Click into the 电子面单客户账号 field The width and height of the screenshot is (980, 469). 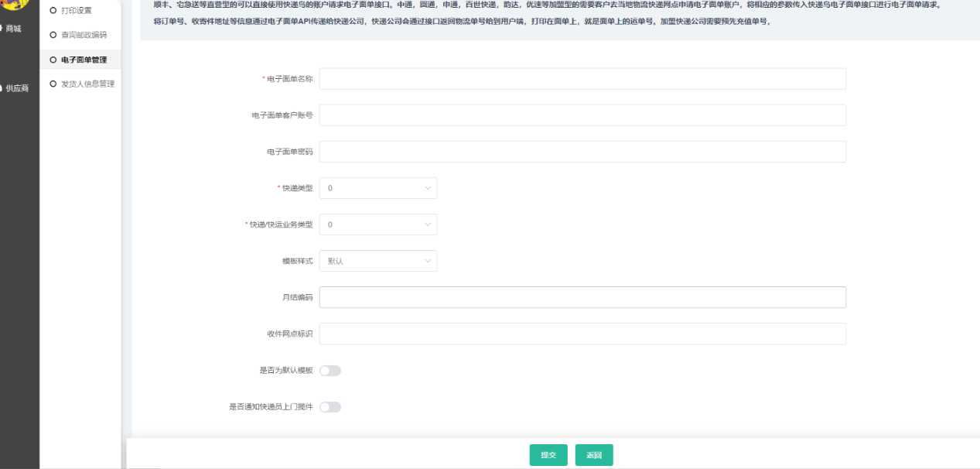[582, 115]
